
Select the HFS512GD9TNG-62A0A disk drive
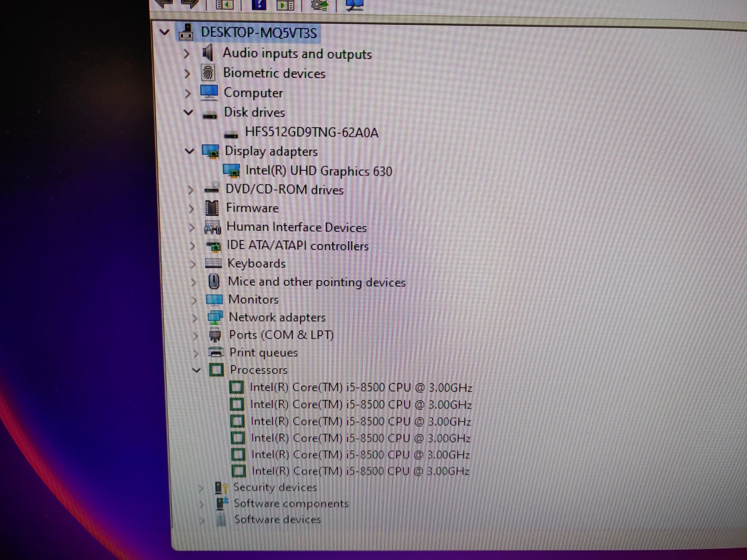click(311, 132)
